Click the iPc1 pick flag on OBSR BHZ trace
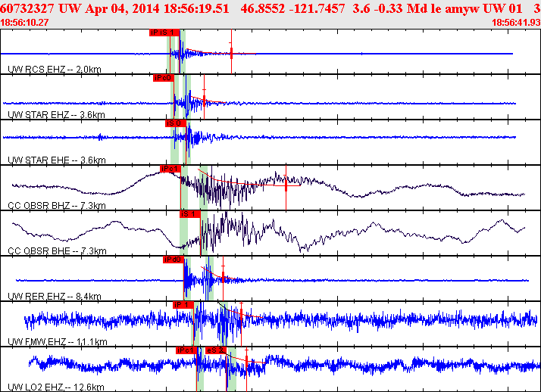Image resolution: width=541 pixels, height=392 pixels. click(170, 169)
